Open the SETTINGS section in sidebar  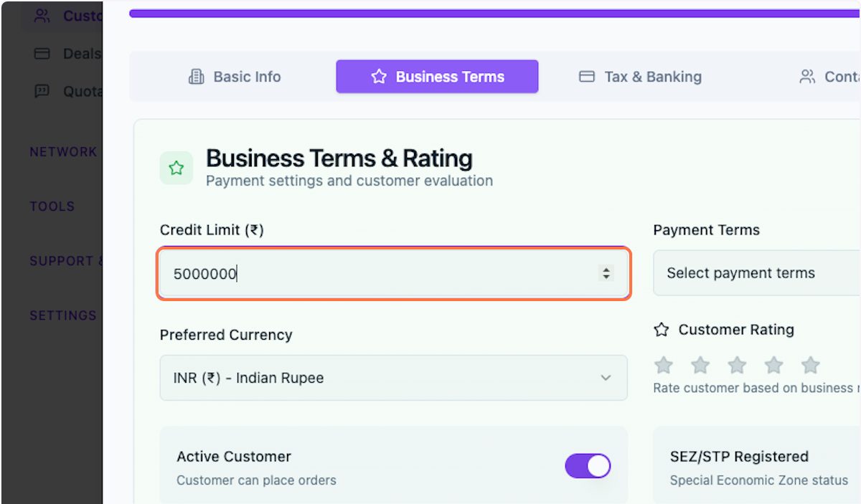(63, 315)
